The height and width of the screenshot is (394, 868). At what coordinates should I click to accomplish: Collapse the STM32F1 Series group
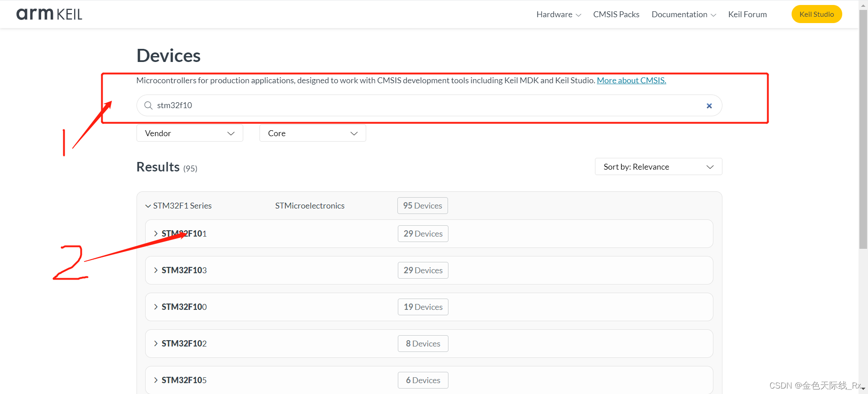[148, 206]
